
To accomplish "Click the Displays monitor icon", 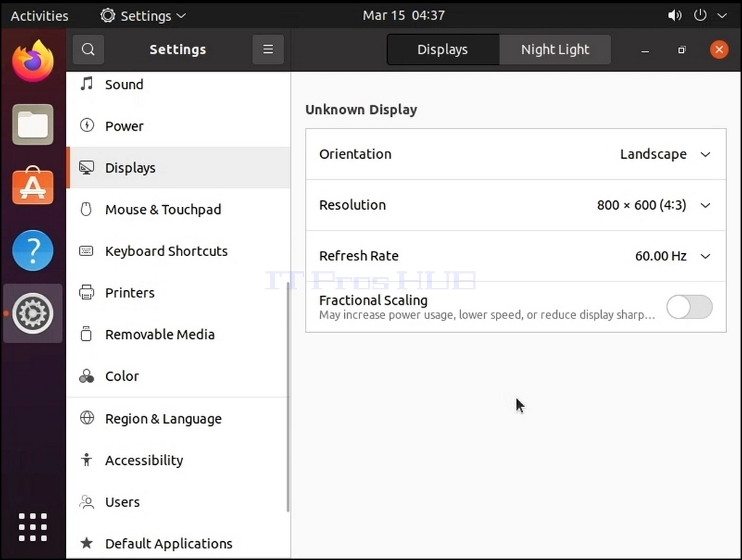I will pyautogui.click(x=86, y=168).
